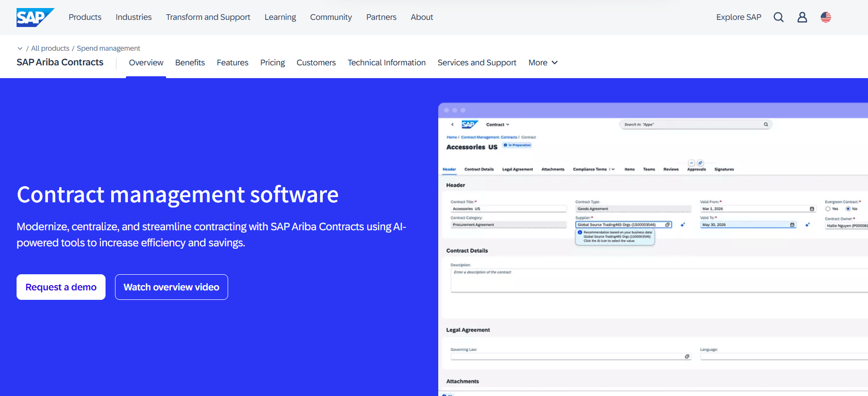Switch to the Pricing tab

[273, 63]
